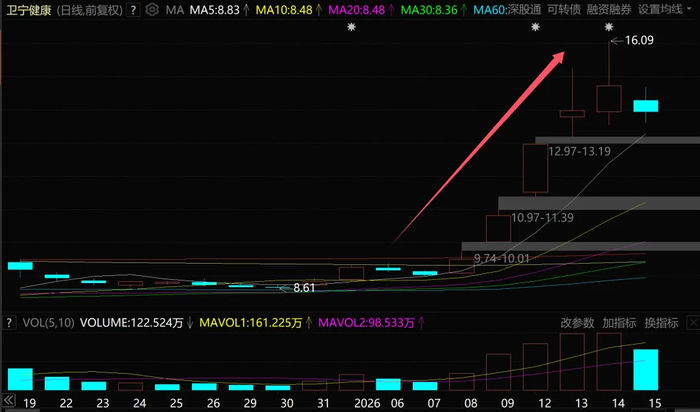Click the 10.97-11.39 gap label

coord(542,217)
